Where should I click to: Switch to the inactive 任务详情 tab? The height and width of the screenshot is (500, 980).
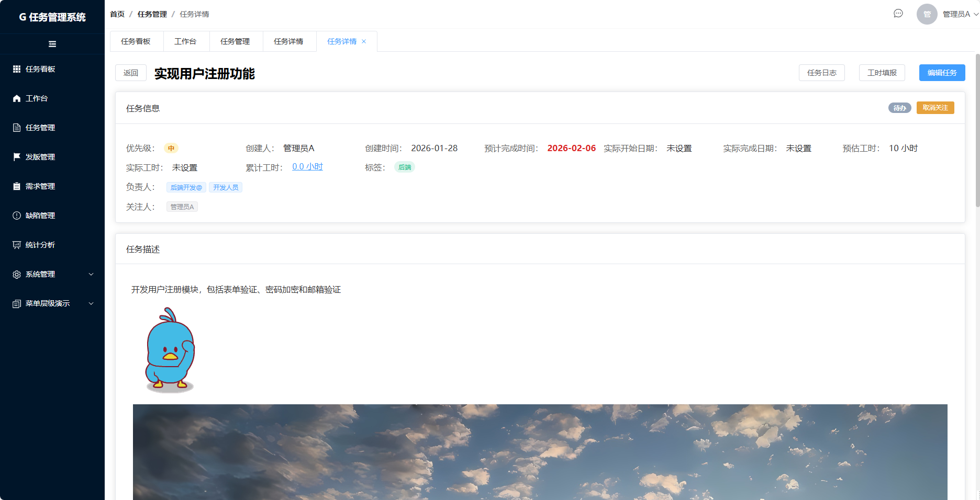(x=289, y=41)
